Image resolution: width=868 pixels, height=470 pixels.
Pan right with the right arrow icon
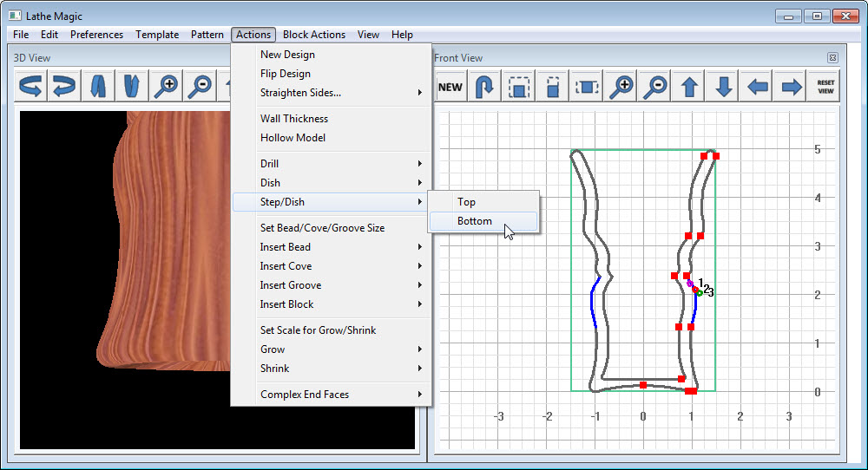(x=792, y=87)
